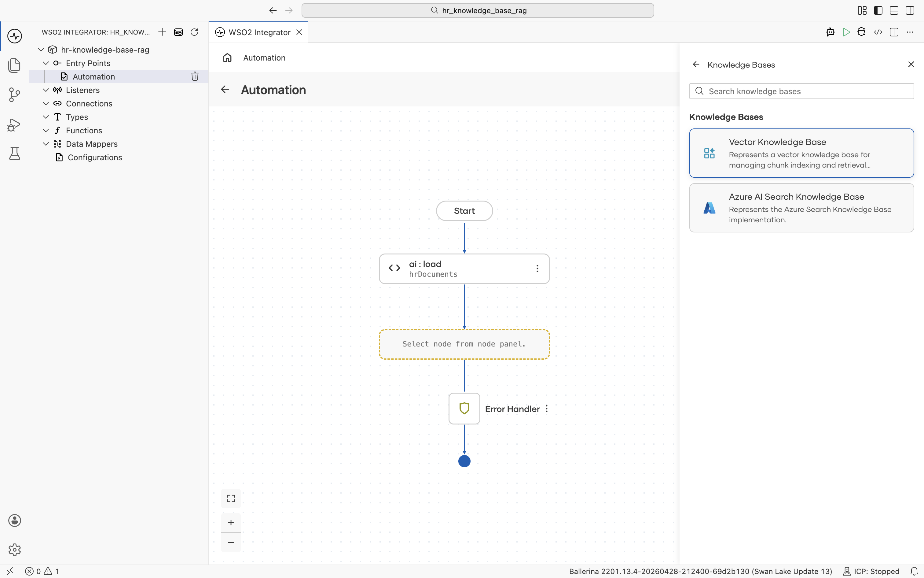Close the Knowledge Bases panel
Image resolution: width=924 pixels, height=578 pixels.
coord(911,64)
